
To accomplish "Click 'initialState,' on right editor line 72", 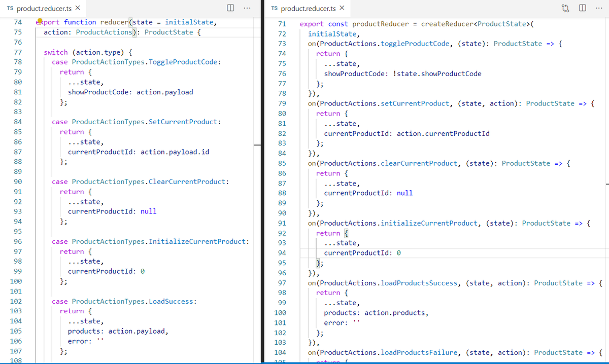I will point(334,34).
